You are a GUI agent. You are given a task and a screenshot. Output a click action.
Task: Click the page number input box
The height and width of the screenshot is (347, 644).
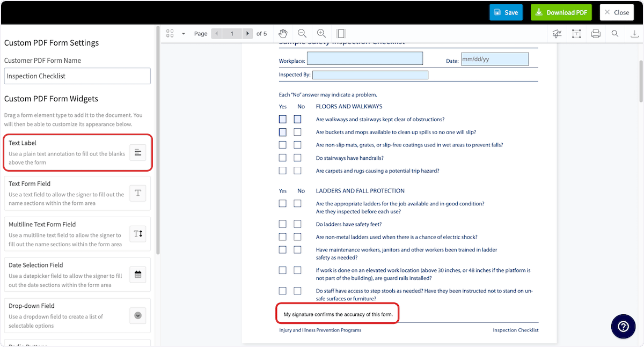coord(232,33)
